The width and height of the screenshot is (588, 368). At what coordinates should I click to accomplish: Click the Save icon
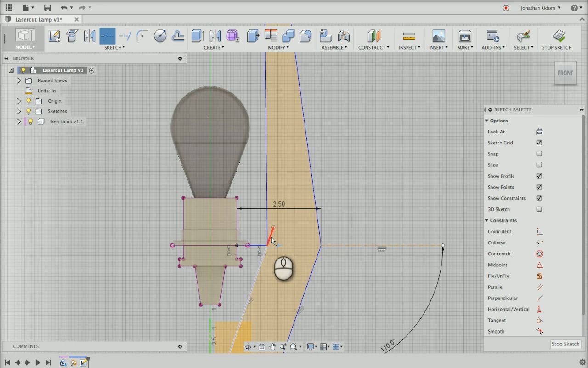click(47, 8)
